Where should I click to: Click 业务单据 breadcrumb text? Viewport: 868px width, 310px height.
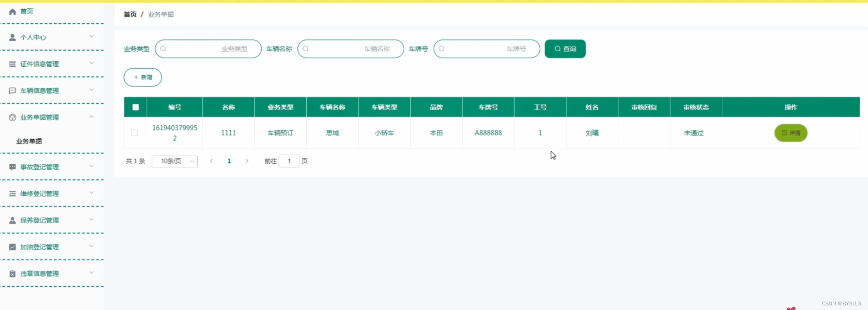coord(161,14)
